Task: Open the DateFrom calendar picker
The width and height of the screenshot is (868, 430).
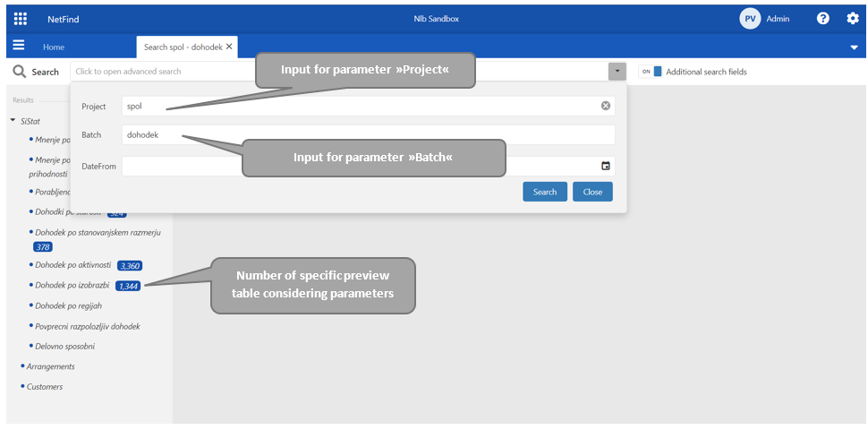Action: point(606,166)
